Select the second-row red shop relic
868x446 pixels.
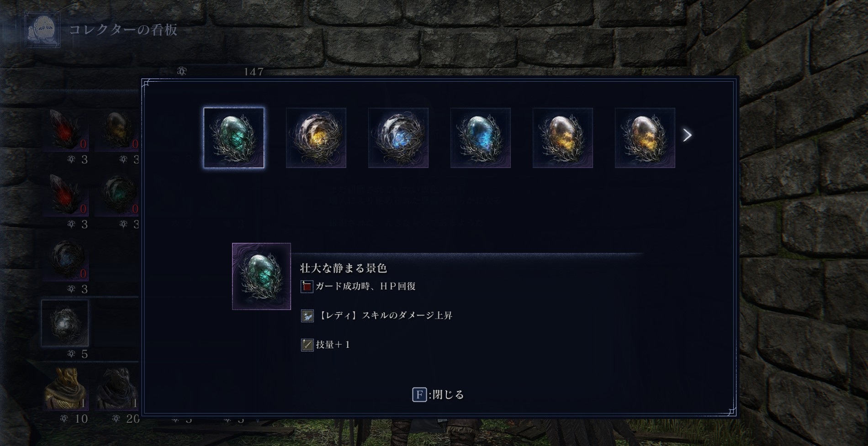[x=65, y=194]
